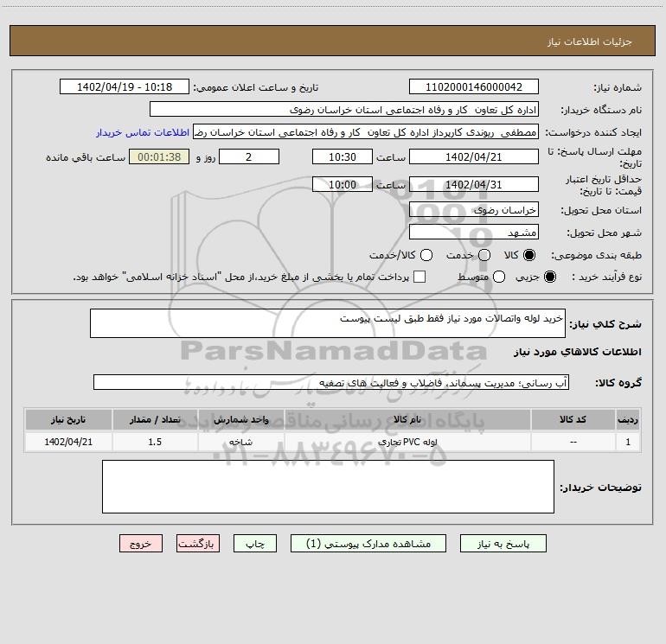This screenshot has height=644, width=666.
Task: Click the شاخه unit cell
Action: point(240,442)
